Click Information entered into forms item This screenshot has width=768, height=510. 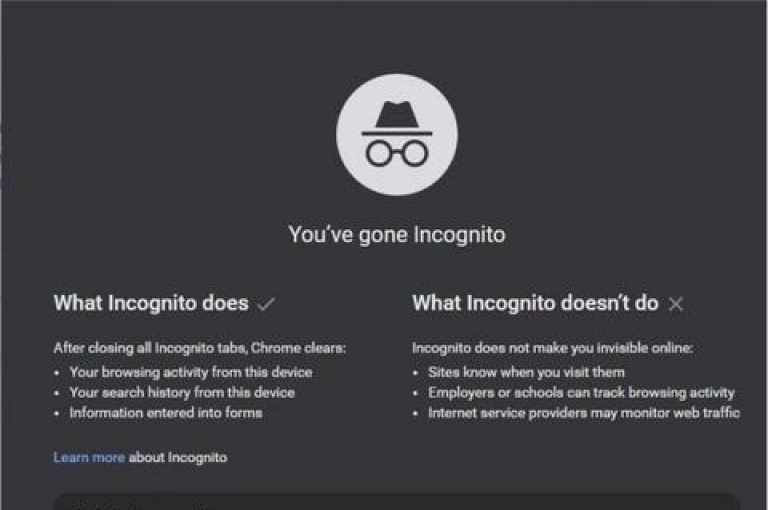click(x=166, y=413)
